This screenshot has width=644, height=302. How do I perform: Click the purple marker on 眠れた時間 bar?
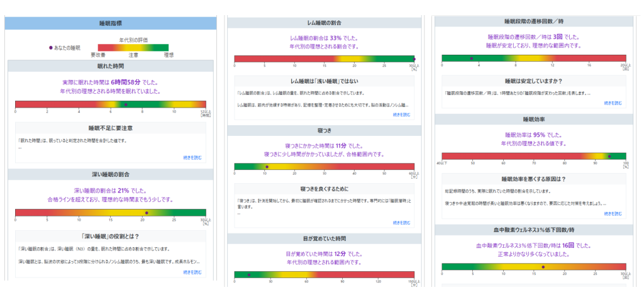126,104
